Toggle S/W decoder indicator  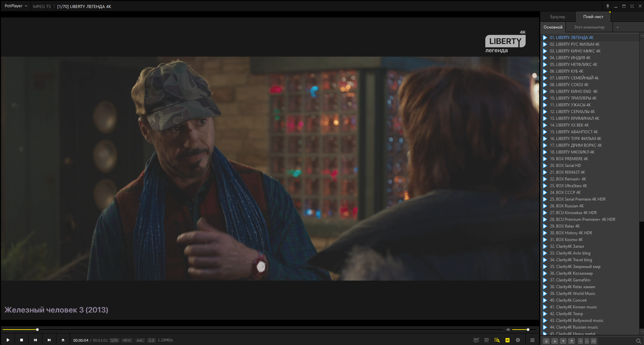click(x=114, y=340)
